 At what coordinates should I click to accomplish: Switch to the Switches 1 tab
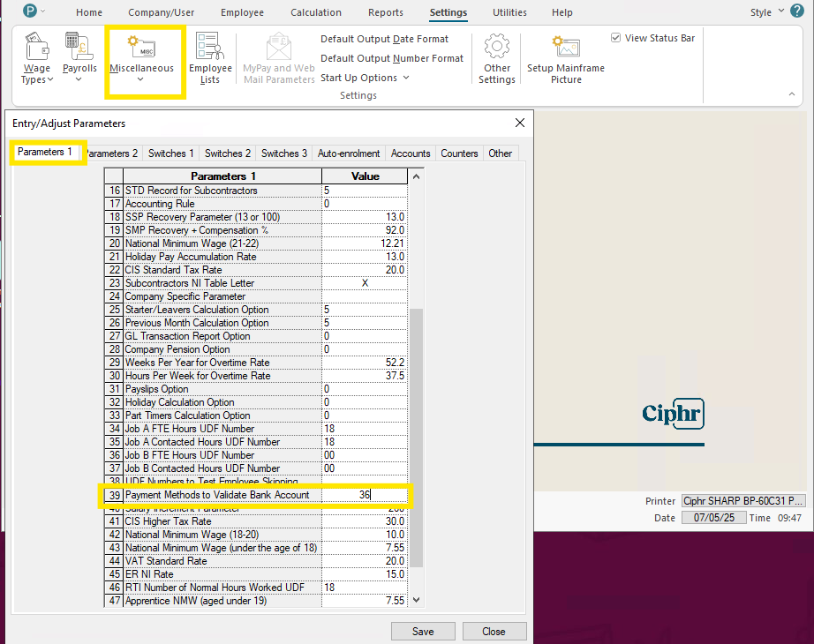[170, 154]
